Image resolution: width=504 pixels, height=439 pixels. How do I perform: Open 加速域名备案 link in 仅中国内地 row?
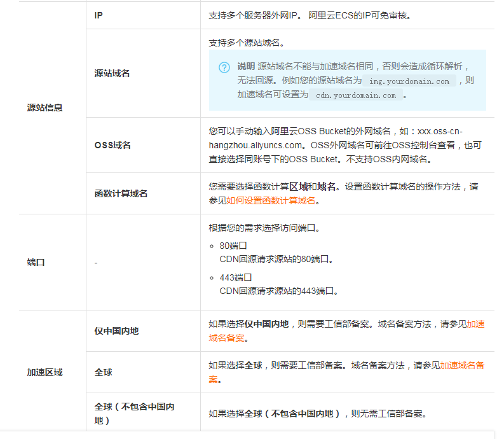coord(475,324)
